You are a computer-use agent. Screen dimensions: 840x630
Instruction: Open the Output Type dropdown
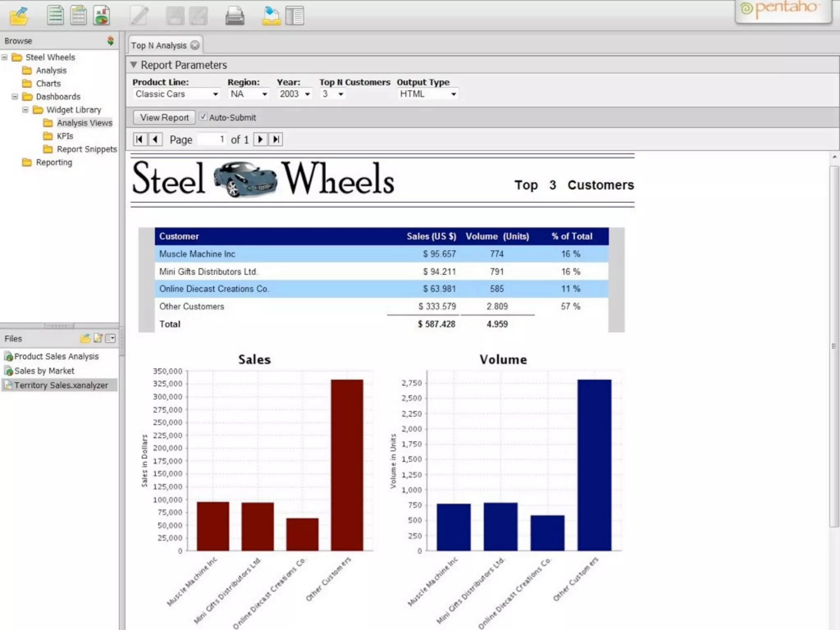coord(427,94)
